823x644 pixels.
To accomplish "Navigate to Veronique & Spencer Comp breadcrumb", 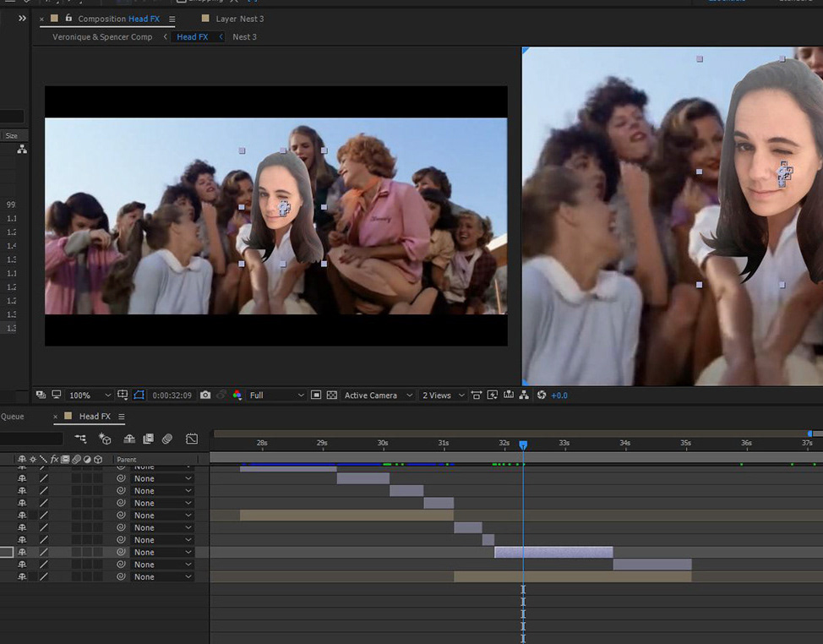I will tap(102, 36).
